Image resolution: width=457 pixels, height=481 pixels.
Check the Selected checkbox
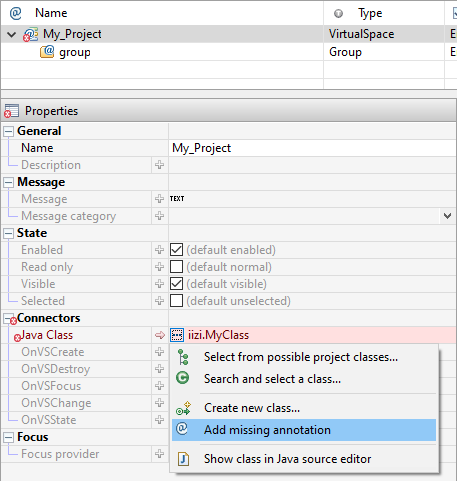pos(177,301)
